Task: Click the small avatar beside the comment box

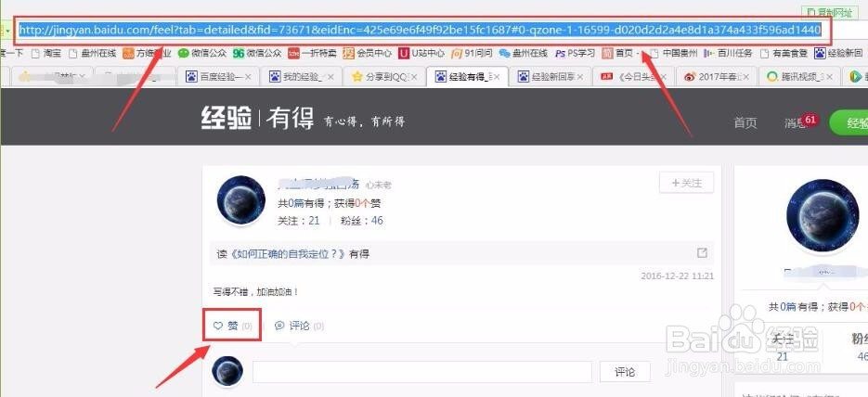Action: click(227, 371)
